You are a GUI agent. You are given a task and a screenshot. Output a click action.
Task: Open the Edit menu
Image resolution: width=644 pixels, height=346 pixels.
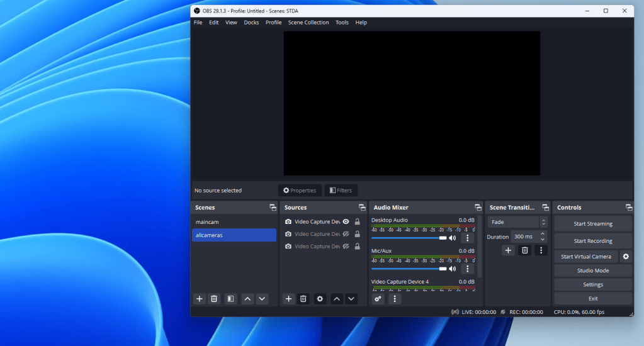213,23
